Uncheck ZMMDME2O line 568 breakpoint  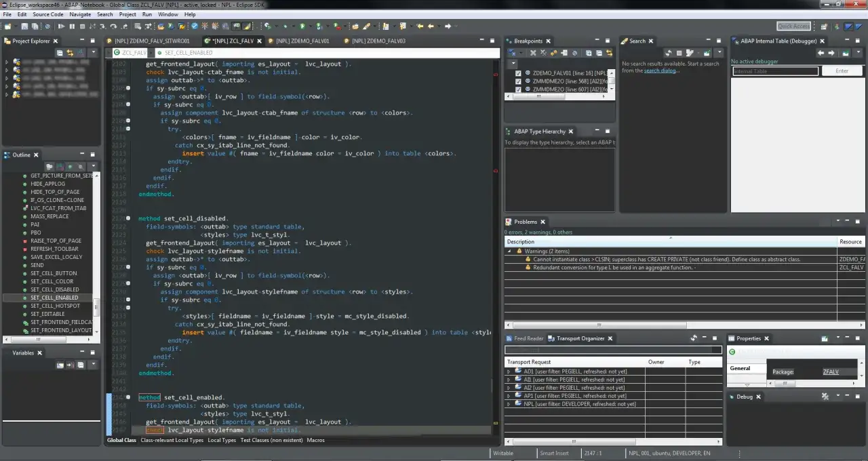[519, 81]
